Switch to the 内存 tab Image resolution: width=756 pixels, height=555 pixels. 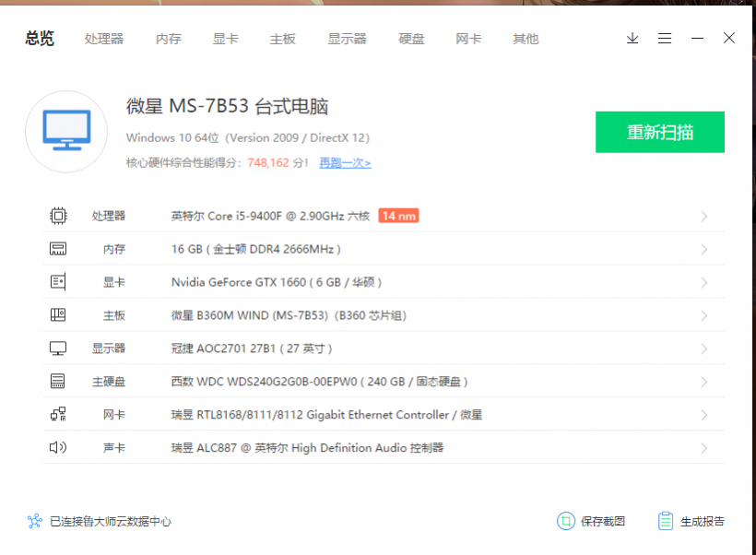click(169, 39)
